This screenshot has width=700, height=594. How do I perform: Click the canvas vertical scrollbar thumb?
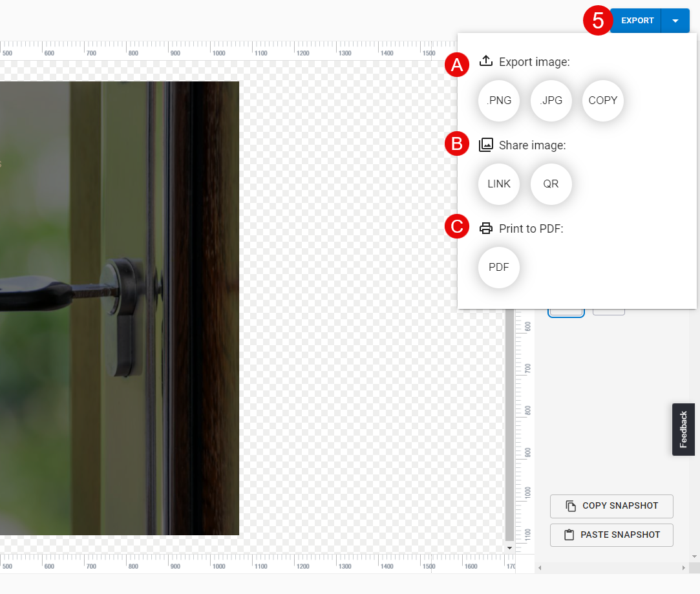(509, 424)
